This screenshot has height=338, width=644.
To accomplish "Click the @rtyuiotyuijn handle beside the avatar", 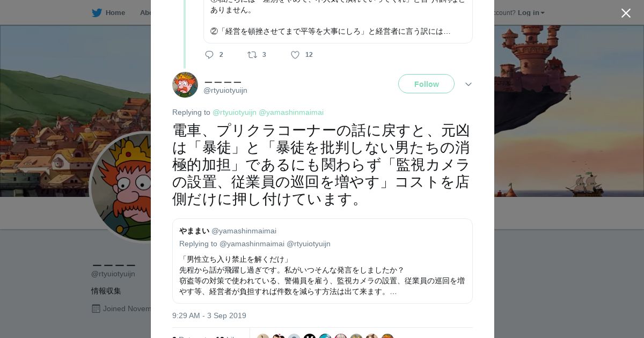I will pyautogui.click(x=225, y=90).
